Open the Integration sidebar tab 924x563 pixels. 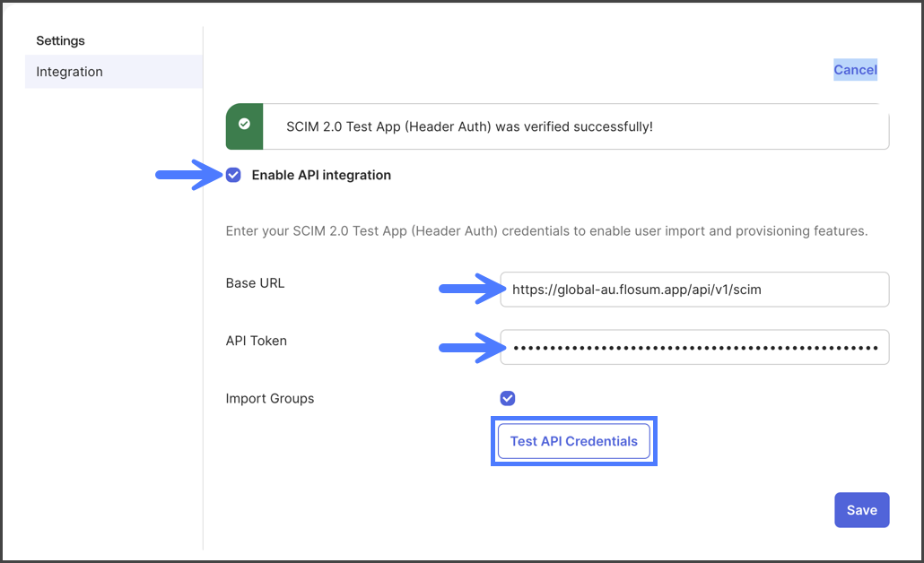70,72
